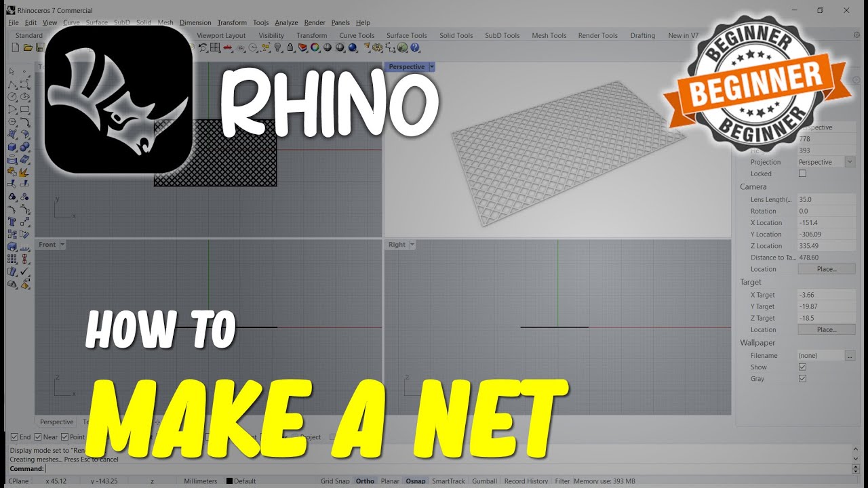Click the color wheel Object Properties icon

pos(315,47)
